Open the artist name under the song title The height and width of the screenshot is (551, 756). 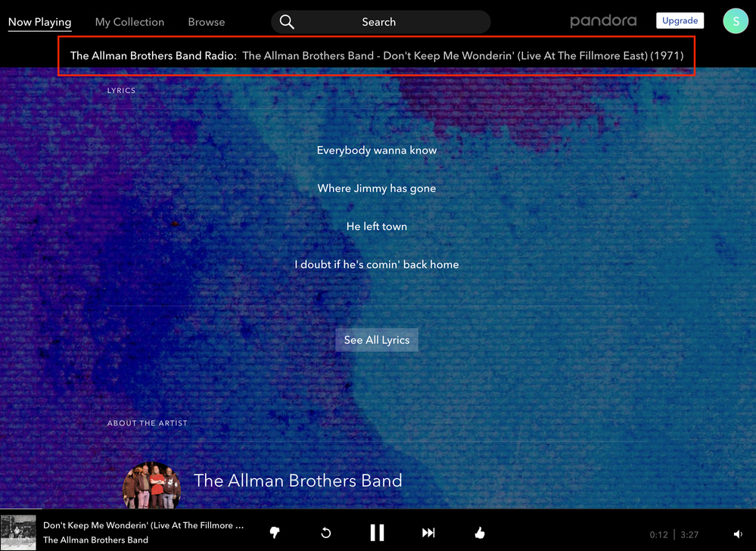(95, 540)
